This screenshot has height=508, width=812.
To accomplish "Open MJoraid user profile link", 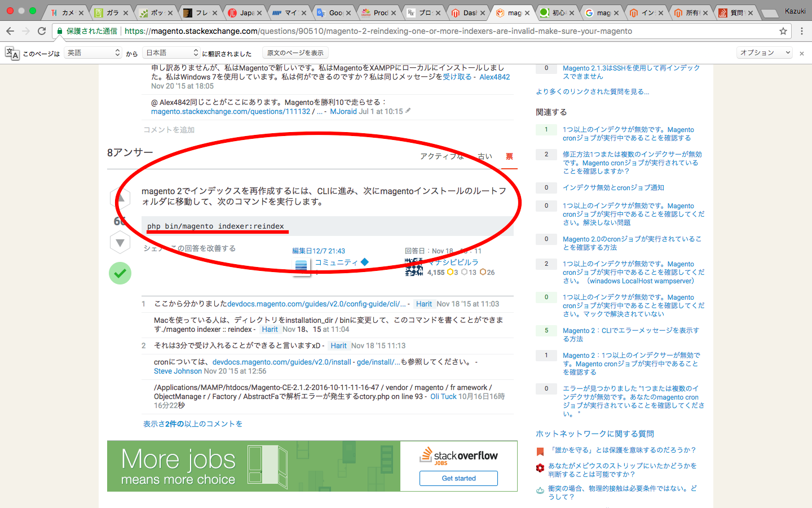I will (343, 112).
